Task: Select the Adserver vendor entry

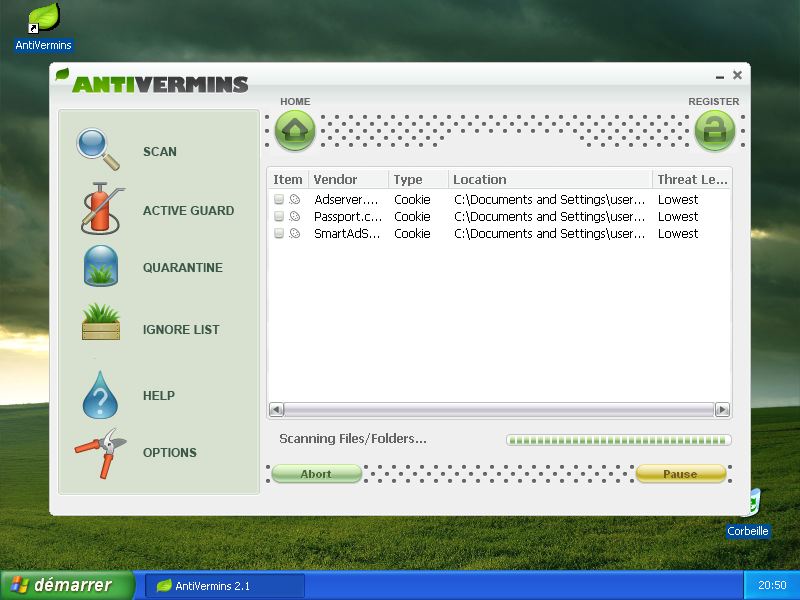Action: [x=346, y=199]
